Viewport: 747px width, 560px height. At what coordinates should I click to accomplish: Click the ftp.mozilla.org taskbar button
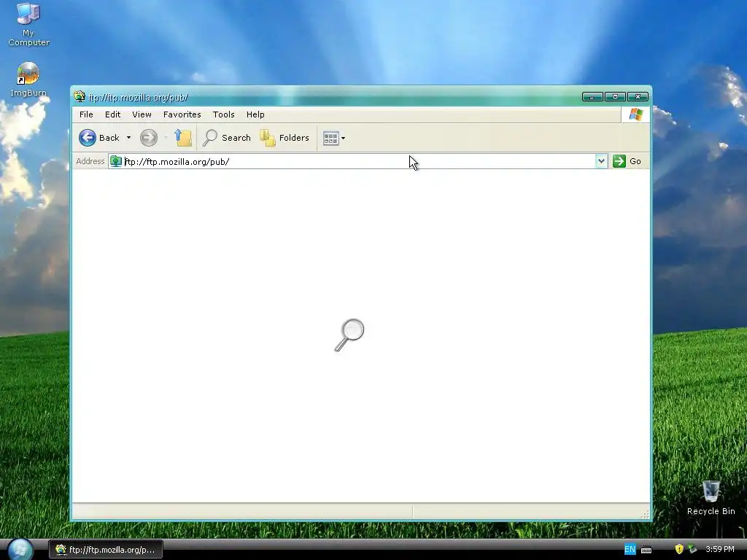click(106, 550)
